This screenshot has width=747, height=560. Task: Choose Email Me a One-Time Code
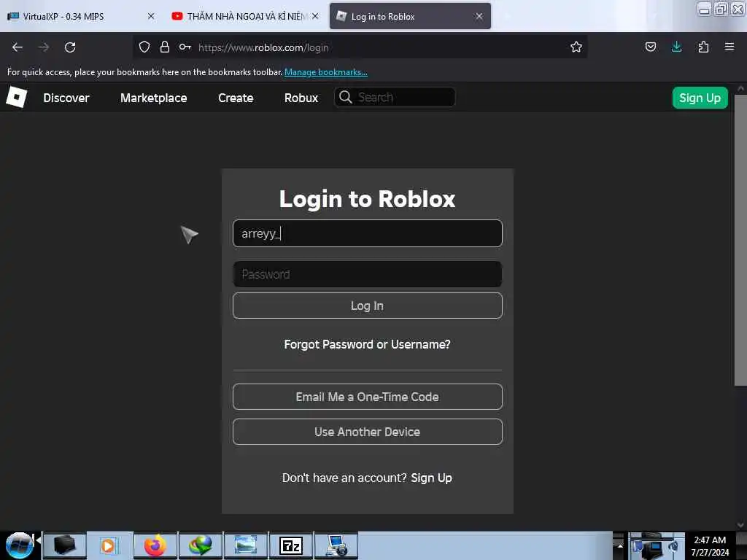click(x=368, y=397)
